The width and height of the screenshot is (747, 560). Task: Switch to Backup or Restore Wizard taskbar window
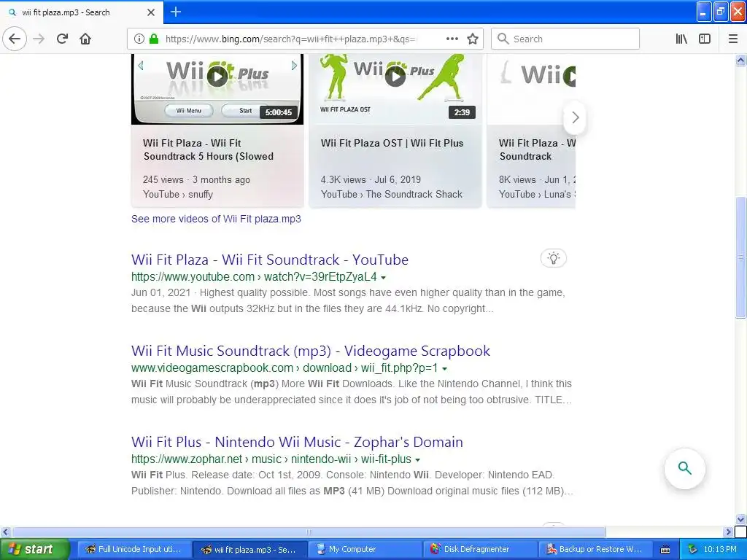pos(595,549)
